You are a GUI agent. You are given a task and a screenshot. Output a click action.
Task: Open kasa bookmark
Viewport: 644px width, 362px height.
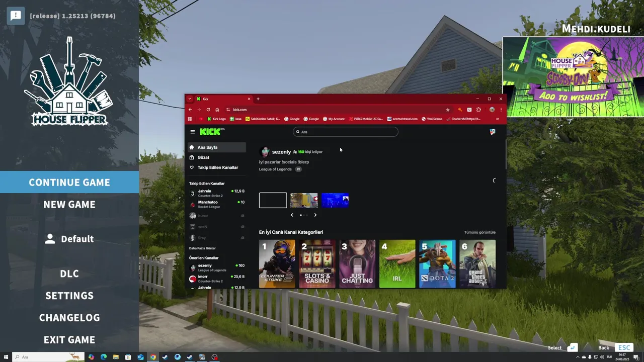[x=235, y=119]
